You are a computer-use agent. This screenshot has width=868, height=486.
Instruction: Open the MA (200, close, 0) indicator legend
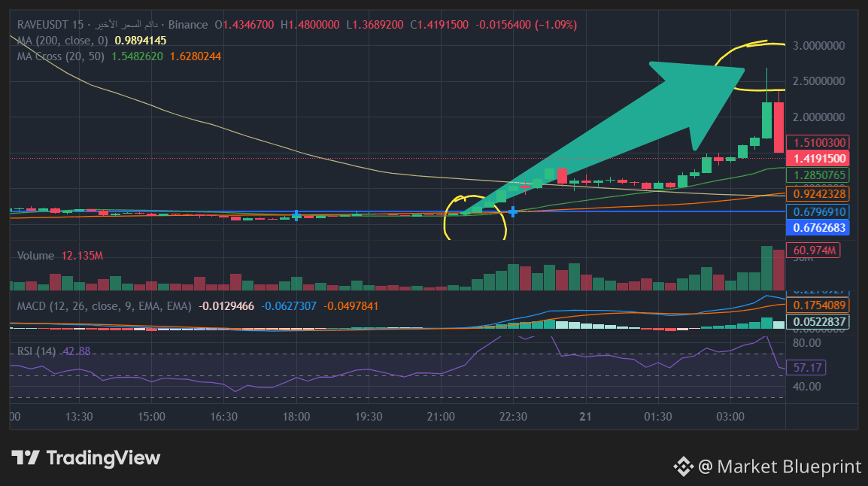(62, 41)
